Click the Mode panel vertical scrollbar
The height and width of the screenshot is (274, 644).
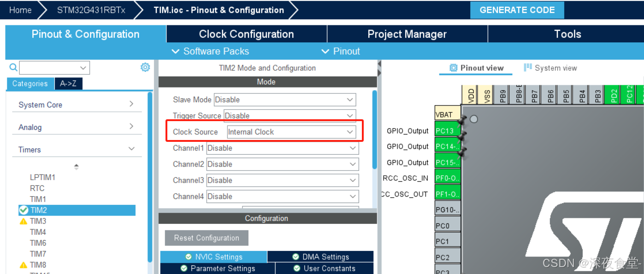[x=375, y=129]
